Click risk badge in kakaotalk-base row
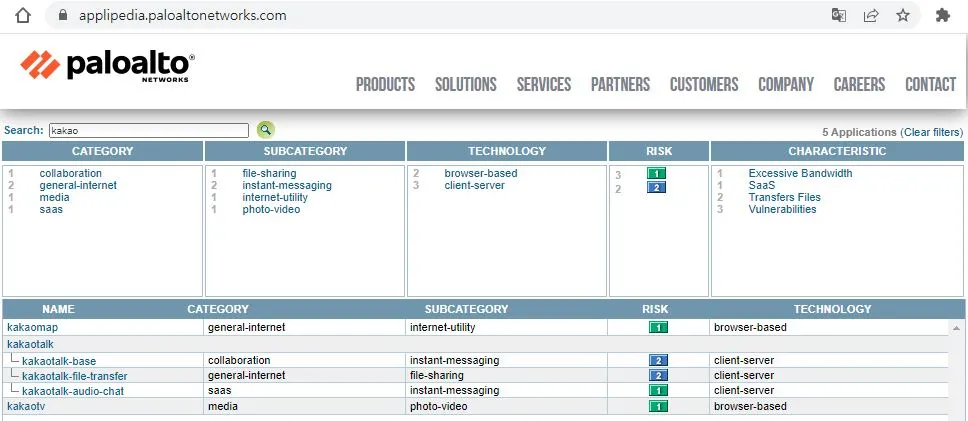The height and width of the screenshot is (421, 968). 658,361
